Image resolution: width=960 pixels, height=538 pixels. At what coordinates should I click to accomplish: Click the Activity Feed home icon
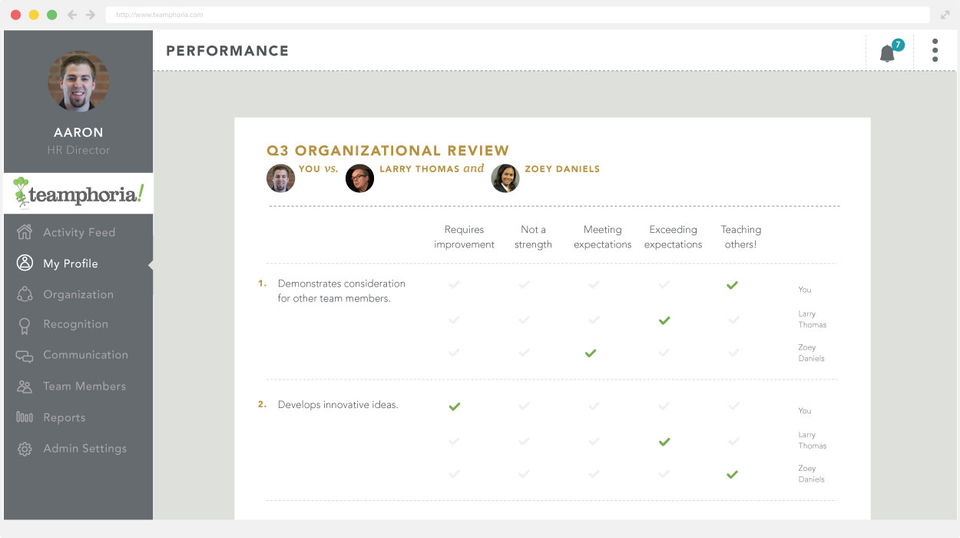click(x=25, y=233)
